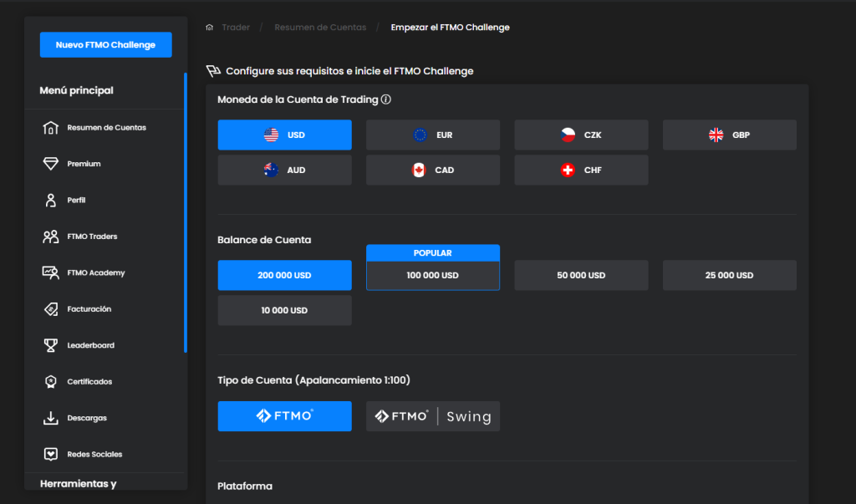
Task: Select EUR as the trading account currency
Action: coord(433,135)
